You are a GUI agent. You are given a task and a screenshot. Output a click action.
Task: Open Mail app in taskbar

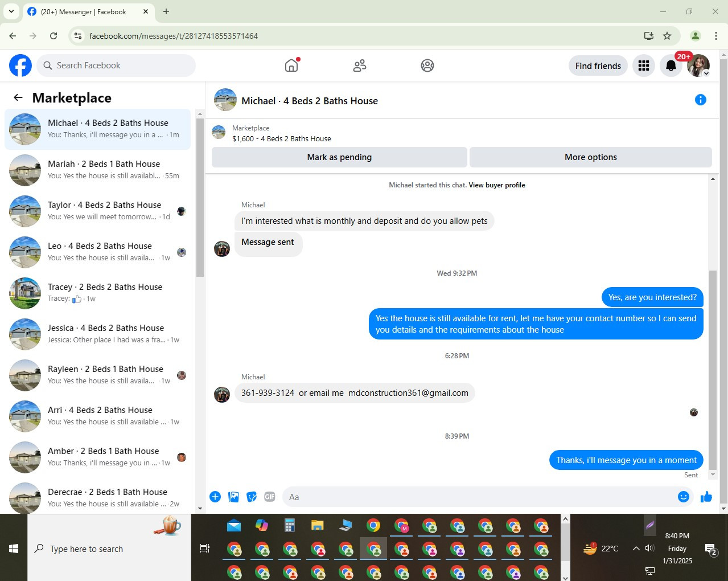tap(234, 525)
